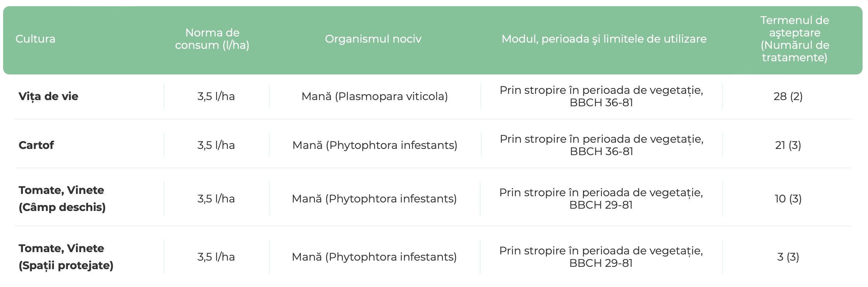Viewport: 868px width, 287px height.
Task: Click the 21 (3) waiting period value
Action: pos(788,145)
